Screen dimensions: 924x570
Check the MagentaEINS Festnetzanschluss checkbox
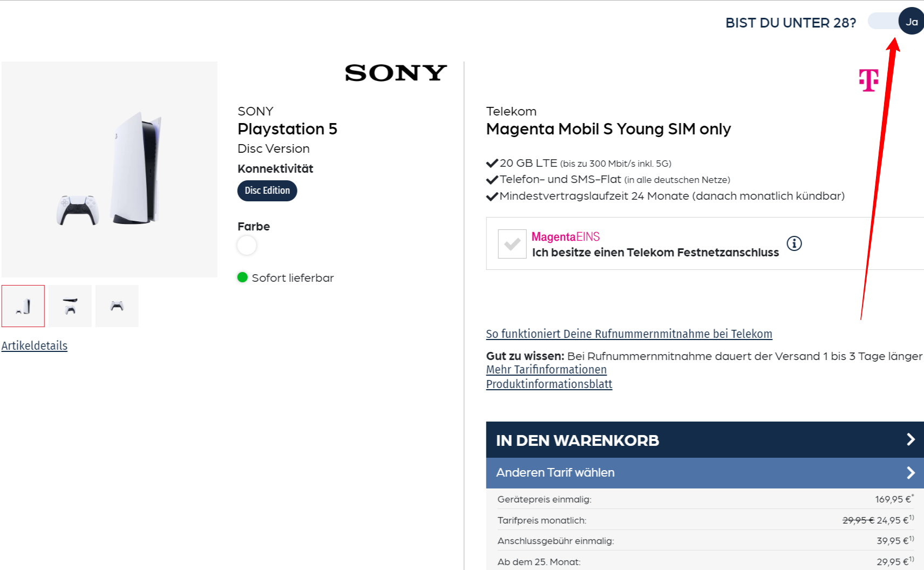pyautogui.click(x=512, y=244)
